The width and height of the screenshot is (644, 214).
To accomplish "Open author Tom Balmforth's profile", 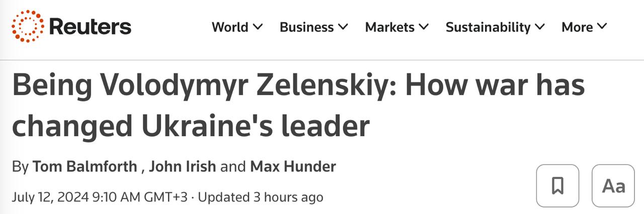I will pyautogui.click(x=85, y=167).
